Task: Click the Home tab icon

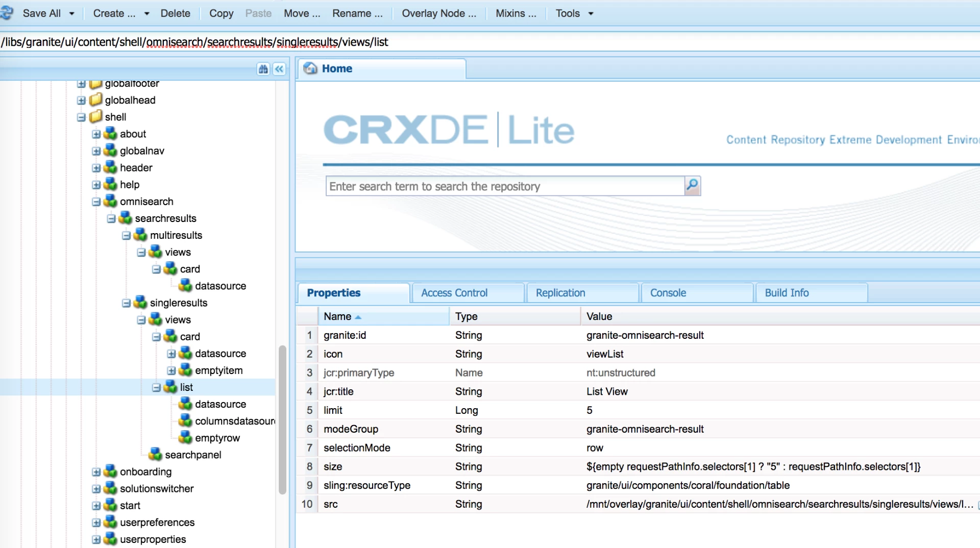Action: click(310, 68)
